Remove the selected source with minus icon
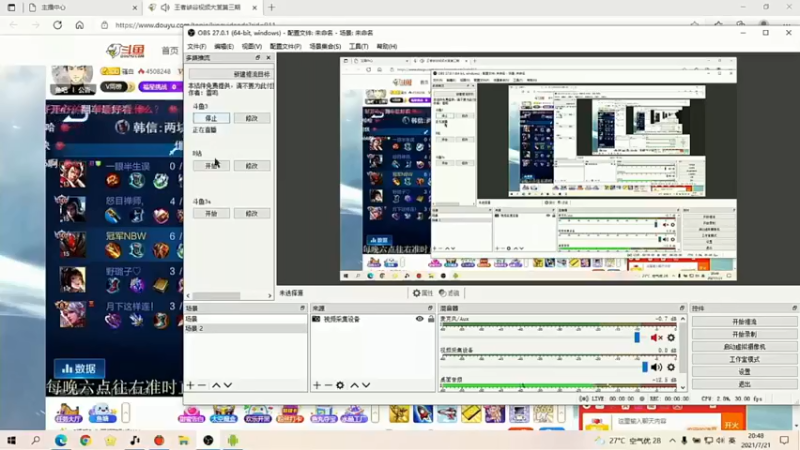800x450 pixels. [329, 385]
